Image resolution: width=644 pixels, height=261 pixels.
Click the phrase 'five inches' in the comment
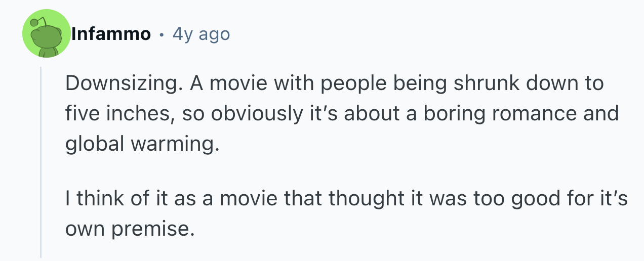114,113
